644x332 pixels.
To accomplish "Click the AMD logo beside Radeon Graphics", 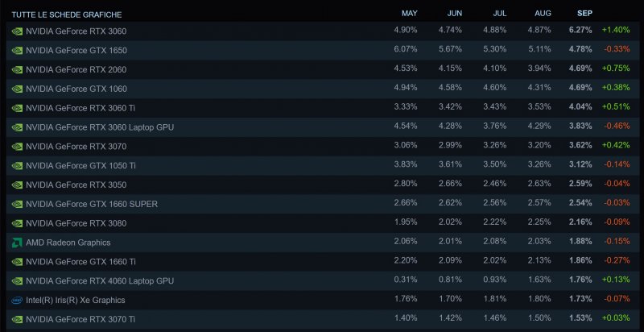I will click(17, 242).
